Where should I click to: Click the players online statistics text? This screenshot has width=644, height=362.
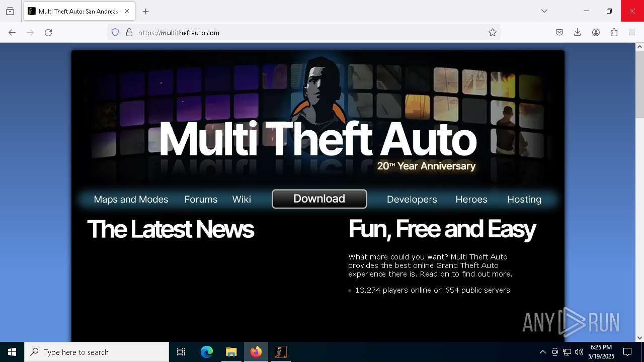pyautogui.click(x=433, y=290)
